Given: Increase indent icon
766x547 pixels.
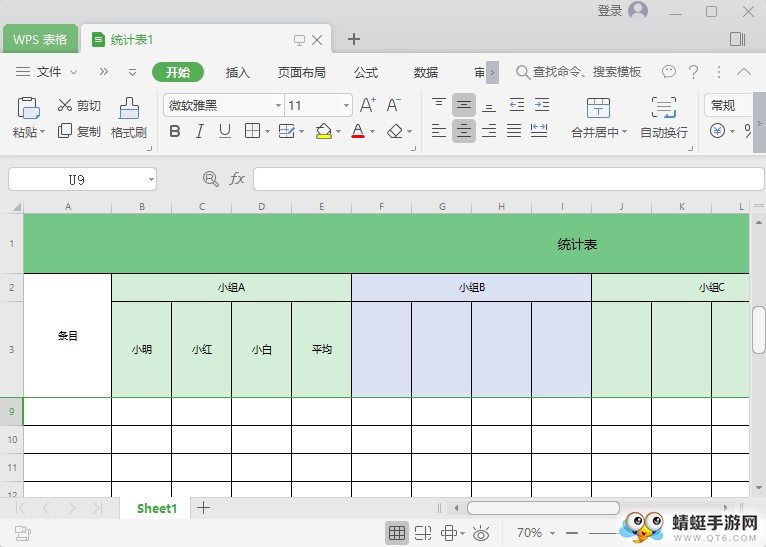Looking at the screenshot, I should click(x=542, y=105).
